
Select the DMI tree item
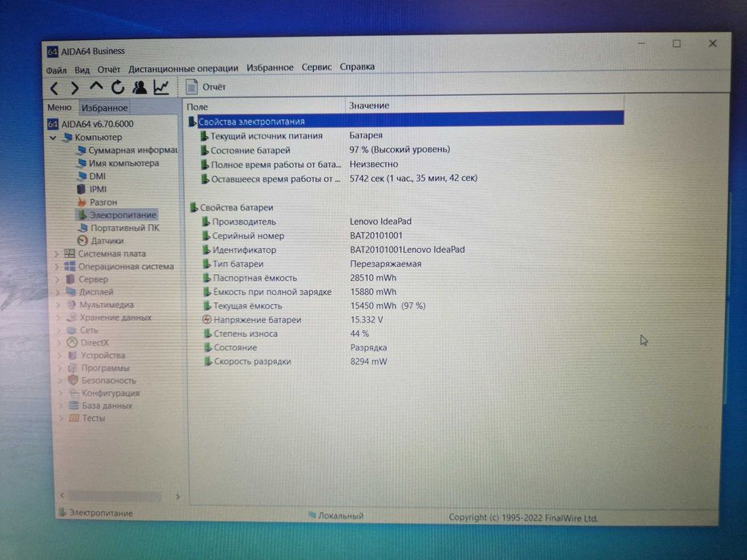pos(97,176)
